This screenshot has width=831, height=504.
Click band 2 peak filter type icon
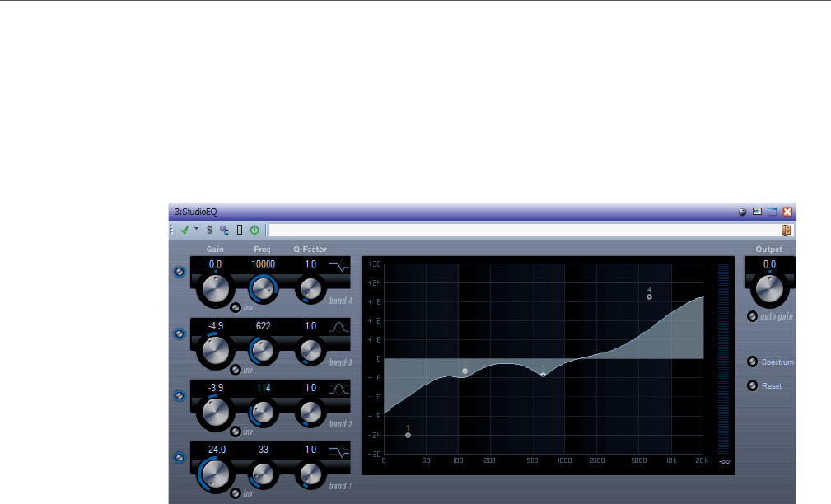coord(339,389)
